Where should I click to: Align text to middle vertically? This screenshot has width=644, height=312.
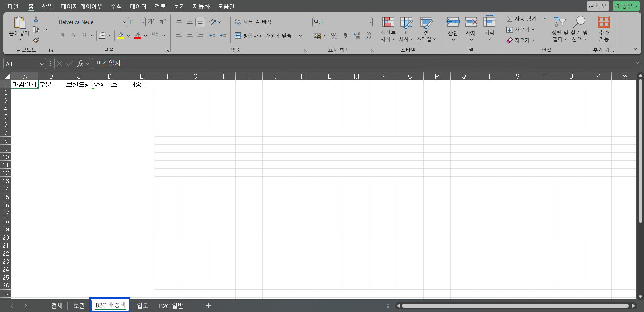[x=190, y=22]
